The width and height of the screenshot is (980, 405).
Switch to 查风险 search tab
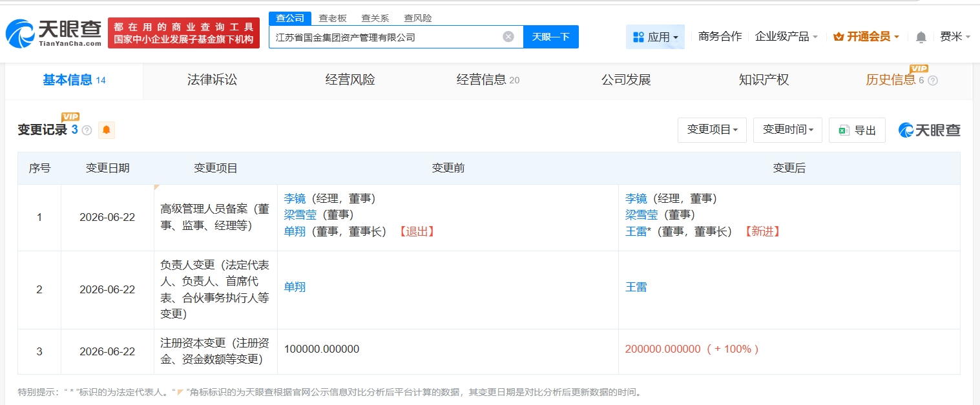[x=417, y=18]
